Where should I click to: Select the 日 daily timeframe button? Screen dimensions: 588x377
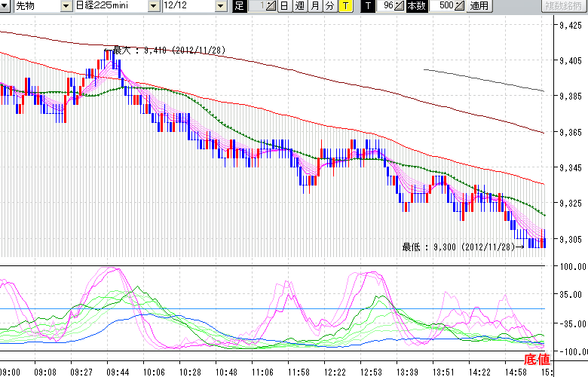[284, 6]
